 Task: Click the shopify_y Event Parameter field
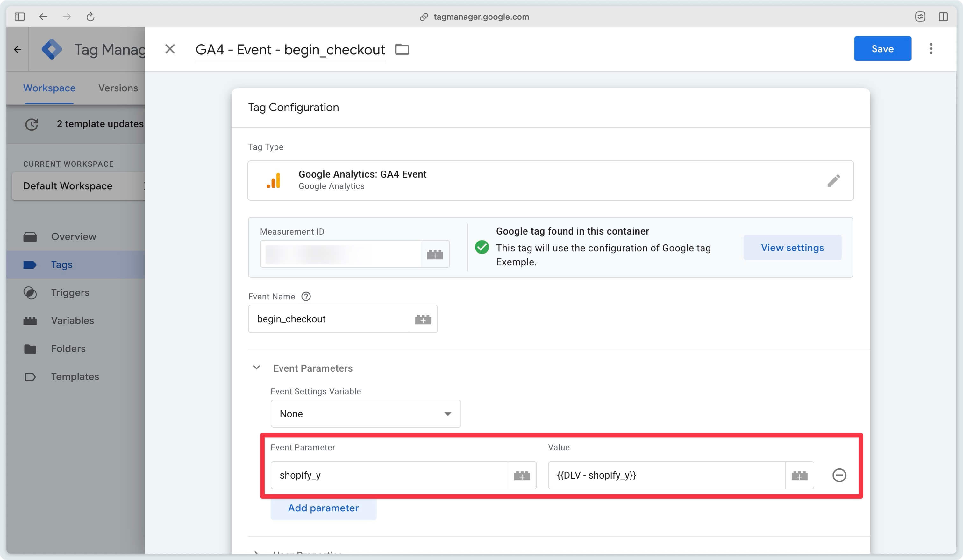pyautogui.click(x=389, y=476)
